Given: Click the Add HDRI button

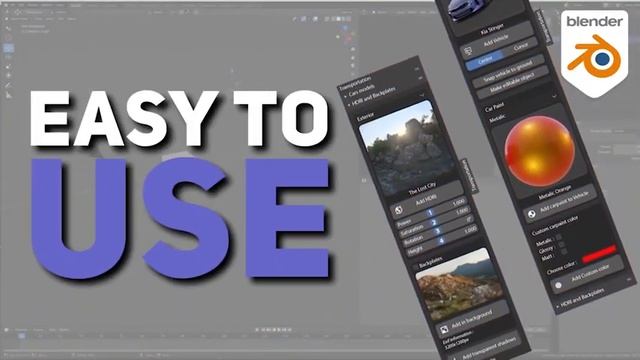Looking at the screenshot, I should pos(427,200).
